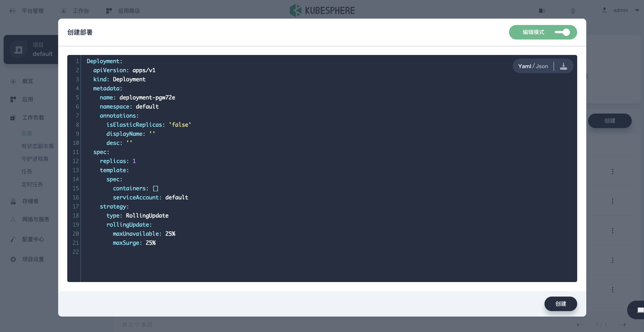Open 项目设置 project settings
644x332 pixels.
pyautogui.click(x=33, y=259)
